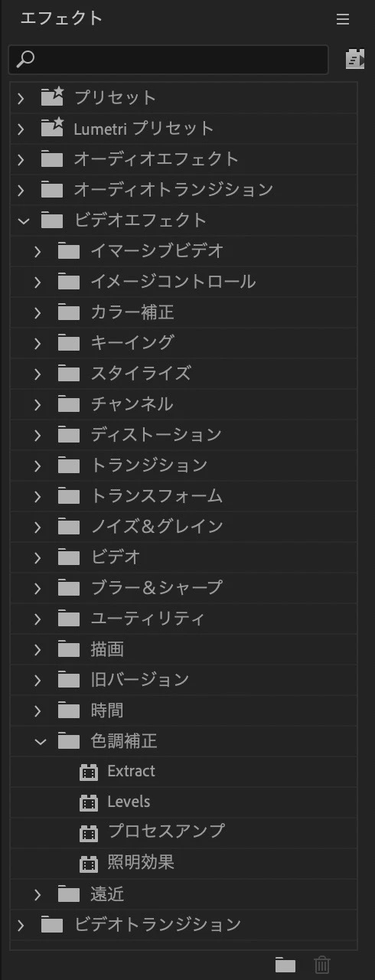Select the キーイング folder item
Viewport: 375px width, 980px height.
click(x=183, y=343)
